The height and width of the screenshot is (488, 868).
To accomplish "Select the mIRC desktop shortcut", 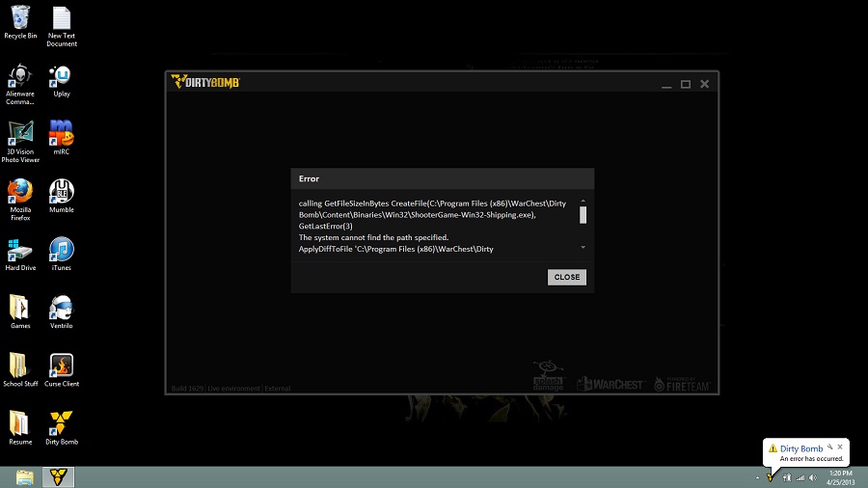I will [x=61, y=134].
